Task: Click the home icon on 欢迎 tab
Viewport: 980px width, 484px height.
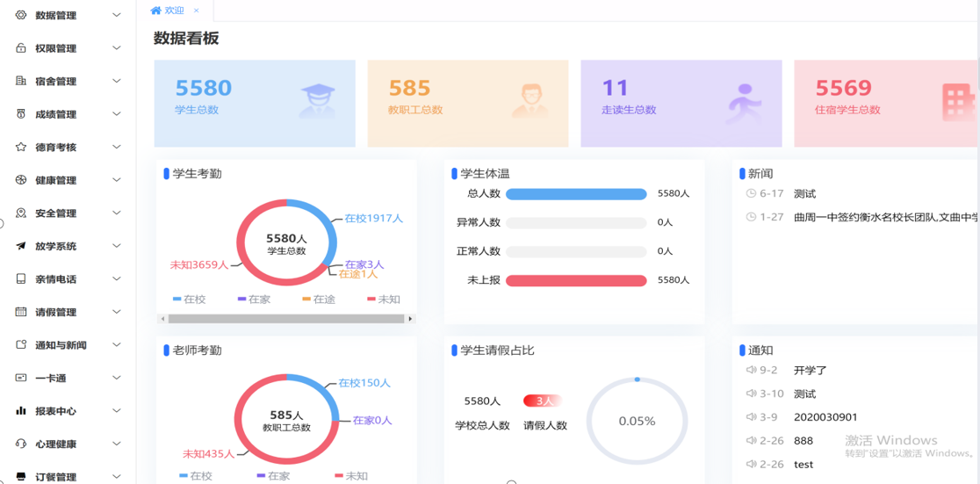Action: pyautogui.click(x=155, y=10)
